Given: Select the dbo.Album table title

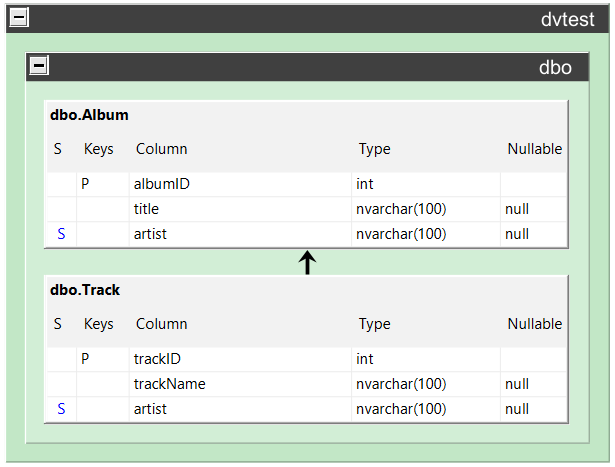Looking at the screenshot, I should pyautogui.click(x=89, y=115).
